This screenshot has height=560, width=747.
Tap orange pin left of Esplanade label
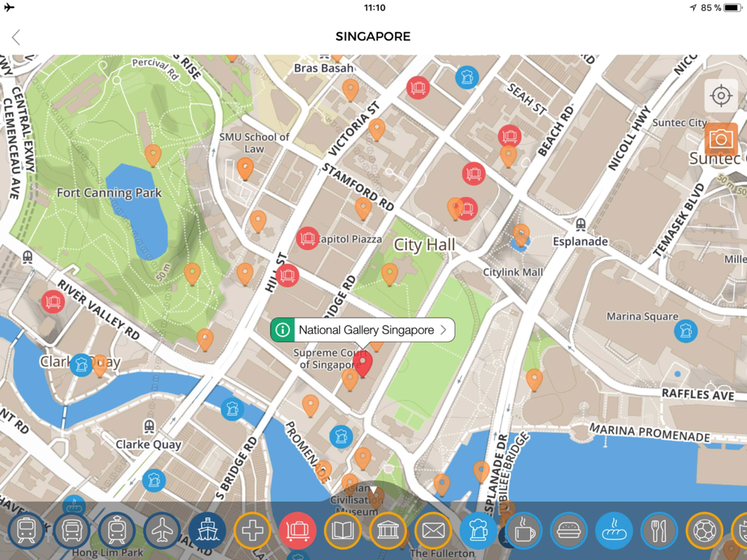pyautogui.click(x=521, y=234)
